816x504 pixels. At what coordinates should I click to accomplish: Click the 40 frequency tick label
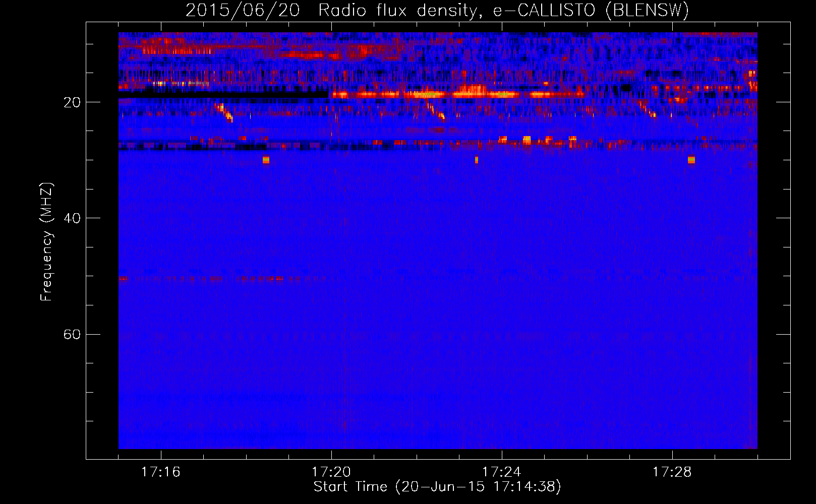tap(72, 218)
